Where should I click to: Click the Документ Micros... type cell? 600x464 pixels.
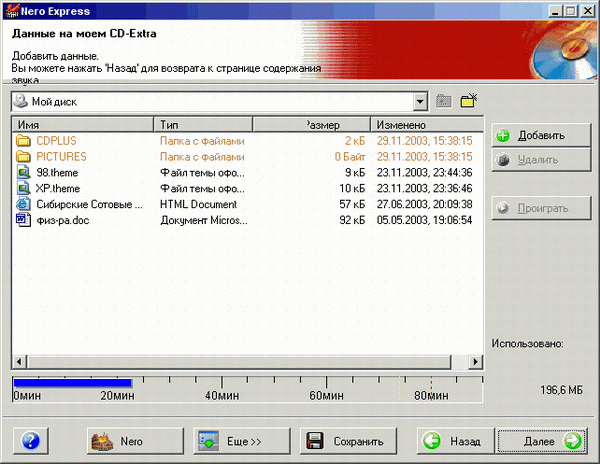(204, 220)
